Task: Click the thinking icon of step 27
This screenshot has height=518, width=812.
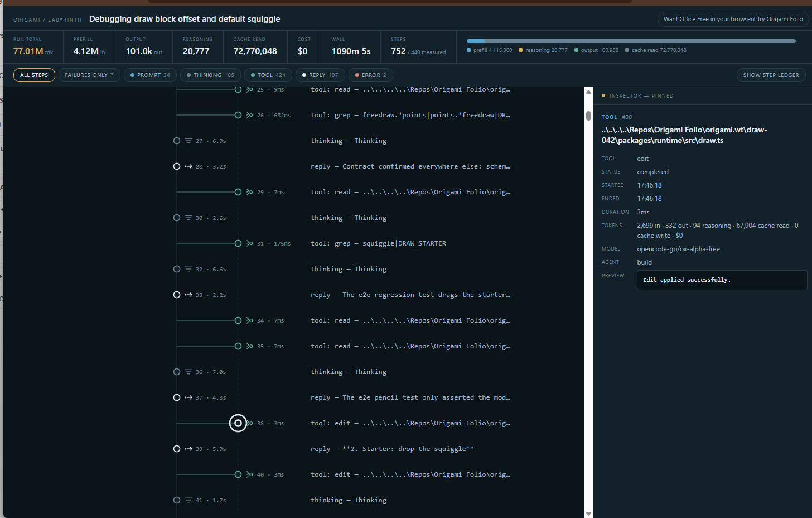Action: point(188,141)
